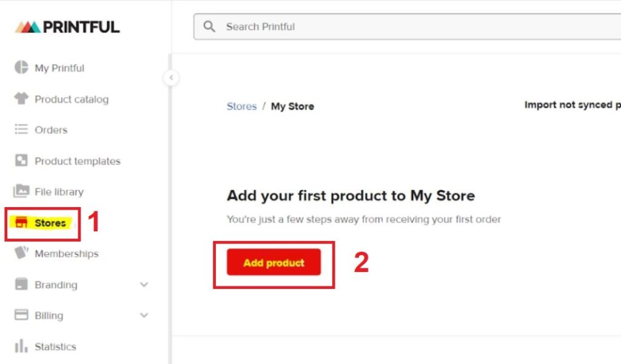Open the Billing menu item
The image size is (621, 364).
coord(49,316)
